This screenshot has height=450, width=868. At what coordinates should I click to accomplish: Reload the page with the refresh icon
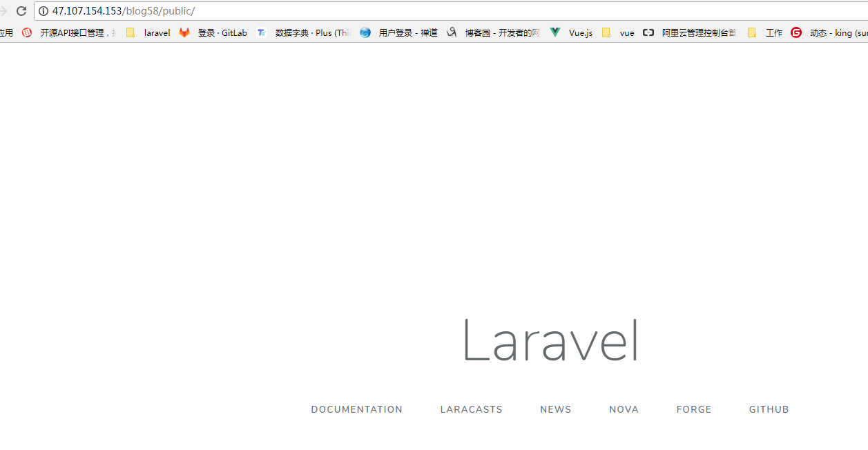click(21, 11)
